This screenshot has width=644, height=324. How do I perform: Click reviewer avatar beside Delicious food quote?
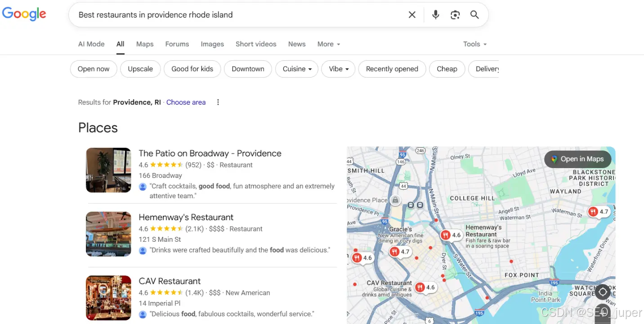[143, 314]
